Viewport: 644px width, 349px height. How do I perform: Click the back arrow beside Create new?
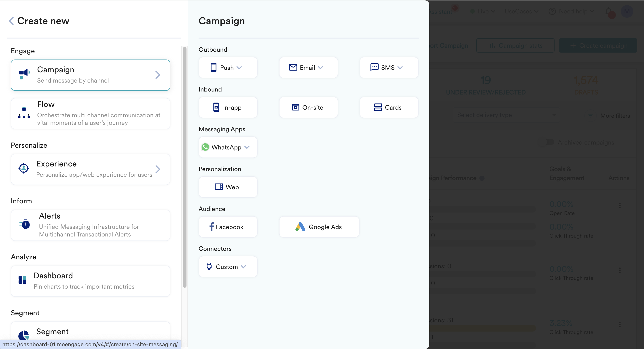(11, 21)
